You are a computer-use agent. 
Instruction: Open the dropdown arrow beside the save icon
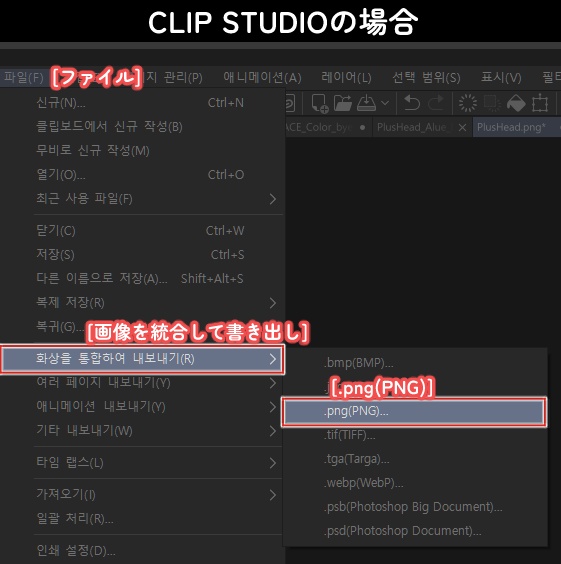[x=385, y=104]
